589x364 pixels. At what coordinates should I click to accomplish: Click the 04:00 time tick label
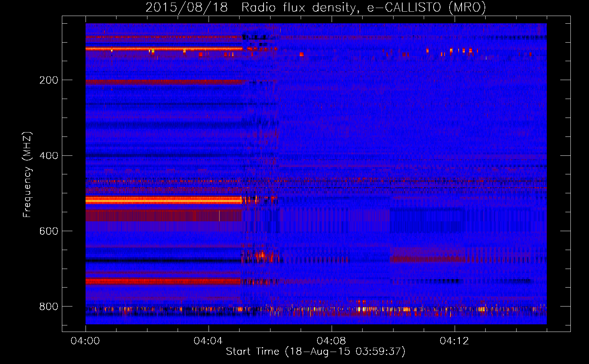coord(86,341)
